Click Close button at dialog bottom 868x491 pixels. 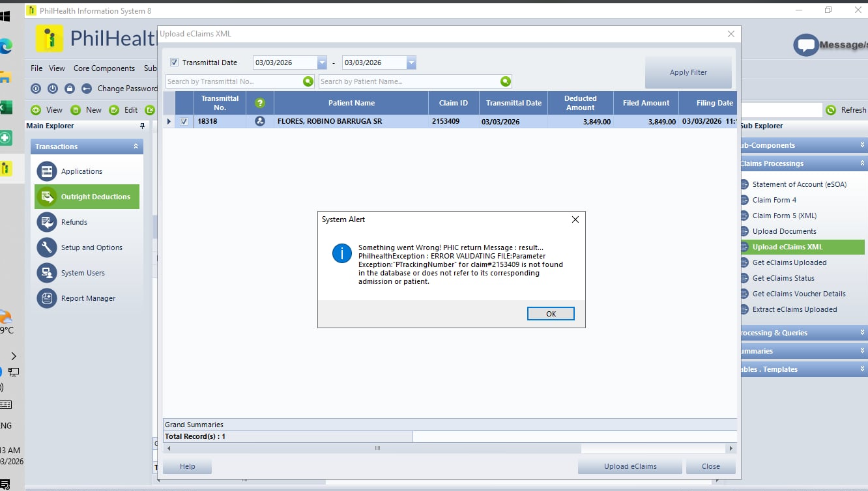coord(711,466)
